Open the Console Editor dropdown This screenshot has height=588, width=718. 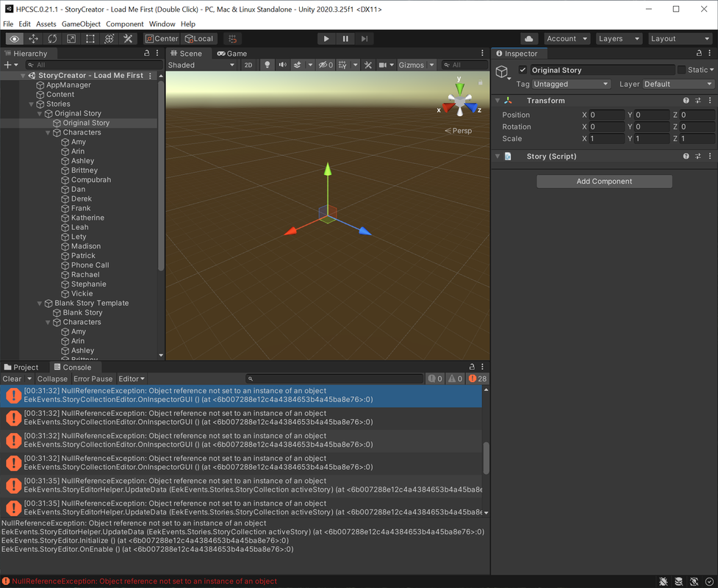(x=132, y=379)
